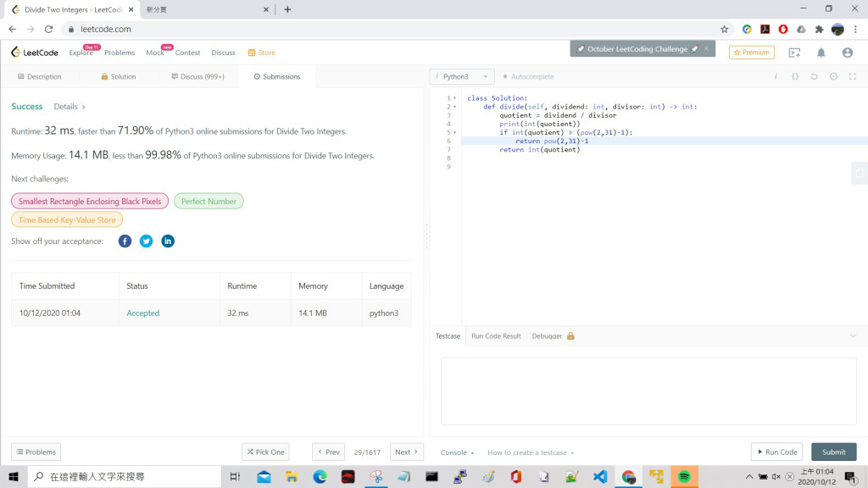The height and width of the screenshot is (488, 868).
Task: Switch to the Description tab
Action: [40, 76]
